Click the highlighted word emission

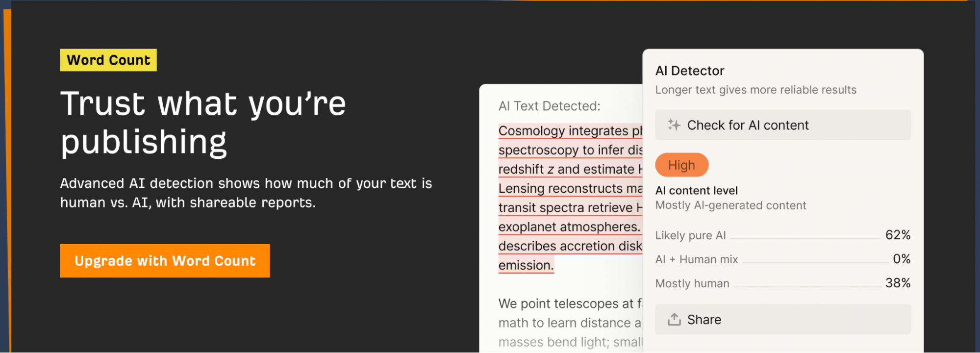526,265
